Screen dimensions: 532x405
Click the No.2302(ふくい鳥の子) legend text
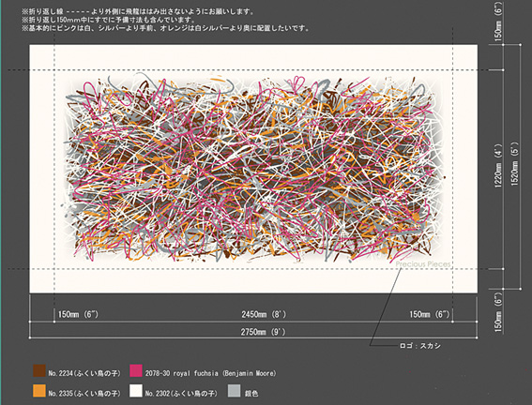[181, 394]
